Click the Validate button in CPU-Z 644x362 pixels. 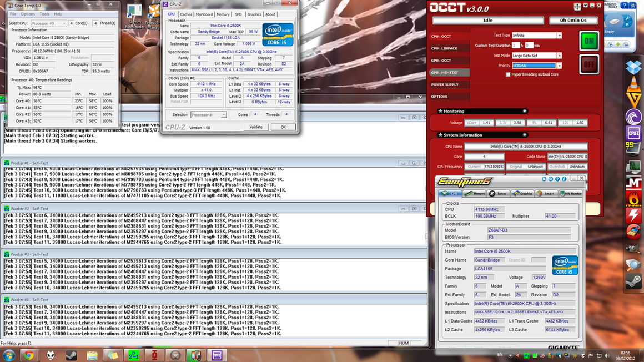click(256, 127)
